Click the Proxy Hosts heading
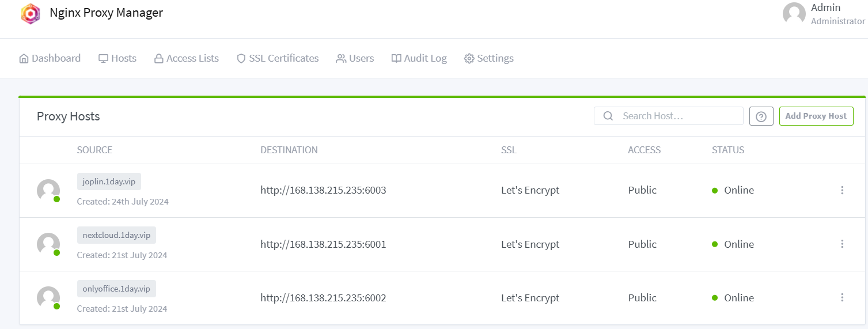Image resolution: width=868 pixels, height=329 pixels. tap(69, 116)
